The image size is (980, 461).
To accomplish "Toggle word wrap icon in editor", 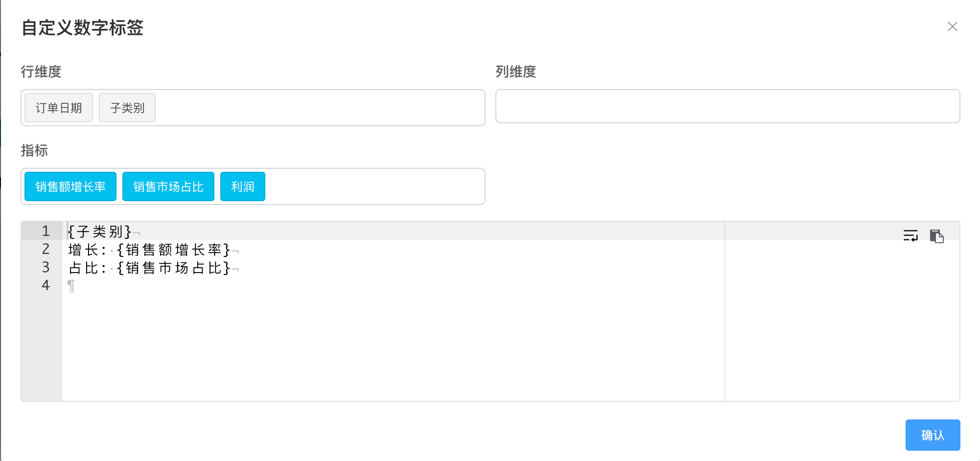I will tap(910, 235).
